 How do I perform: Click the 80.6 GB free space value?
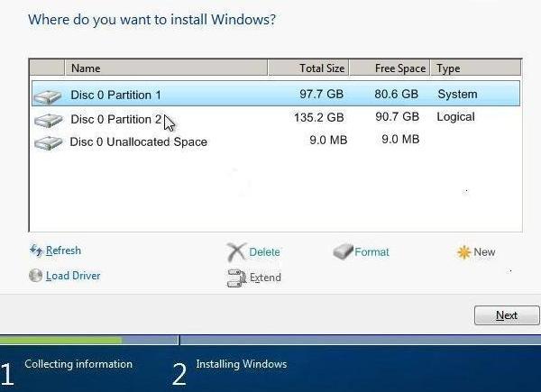click(397, 94)
